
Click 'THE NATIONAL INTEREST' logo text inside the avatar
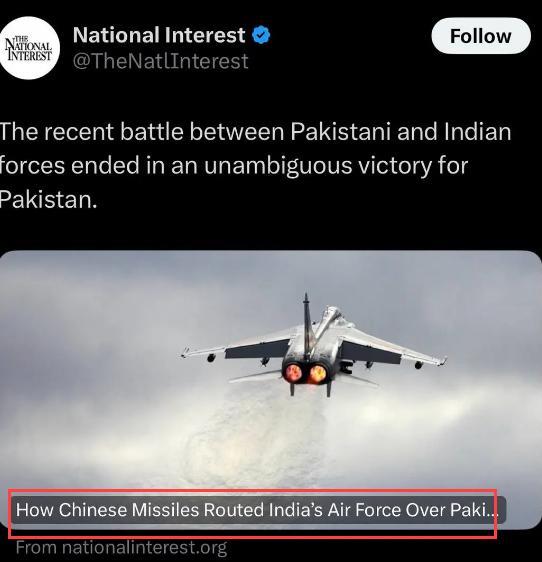click(x=29, y=48)
